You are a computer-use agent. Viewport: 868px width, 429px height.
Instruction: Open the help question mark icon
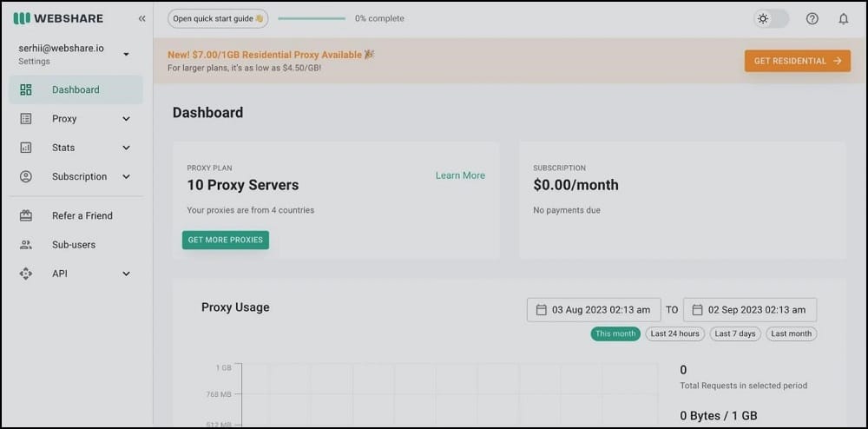click(812, 19)
